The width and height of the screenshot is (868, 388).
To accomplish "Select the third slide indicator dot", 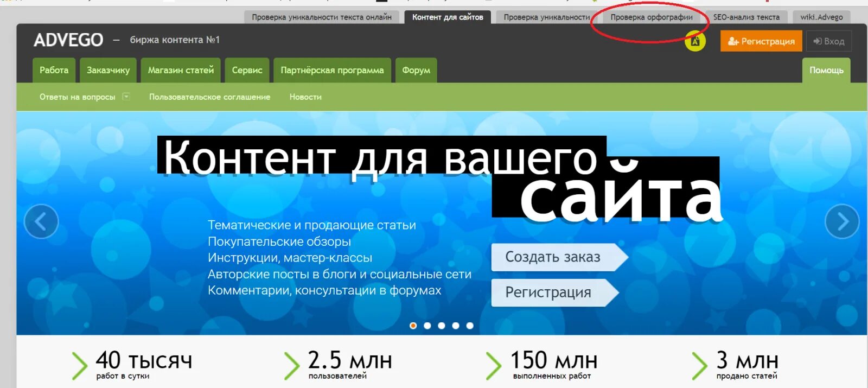I will [442, 326].
